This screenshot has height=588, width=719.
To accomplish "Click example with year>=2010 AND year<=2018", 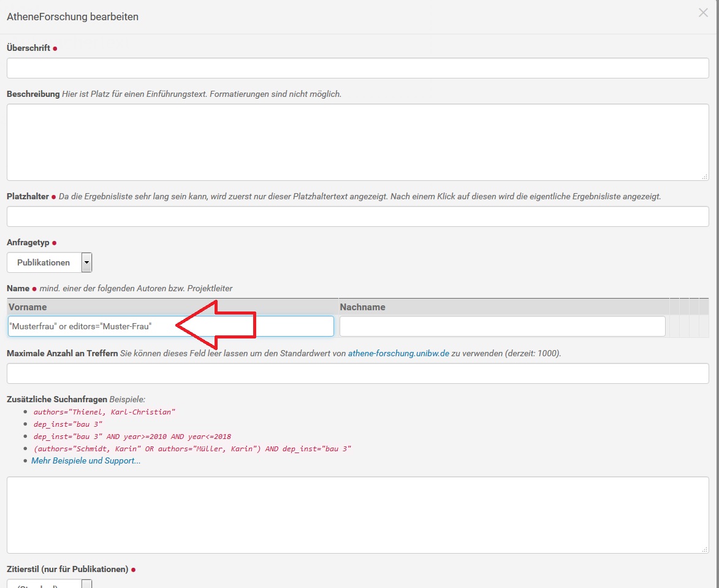I will [132, 436].
